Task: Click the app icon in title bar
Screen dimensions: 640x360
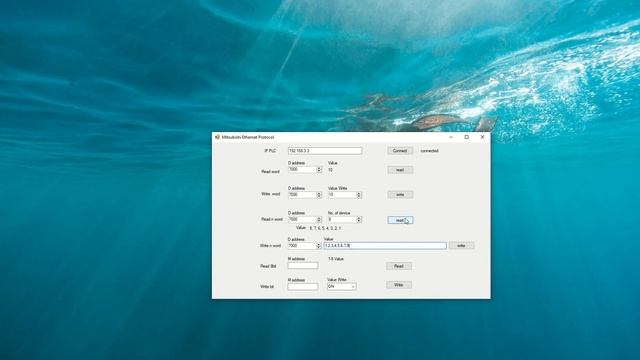Action: coord(217,137)
